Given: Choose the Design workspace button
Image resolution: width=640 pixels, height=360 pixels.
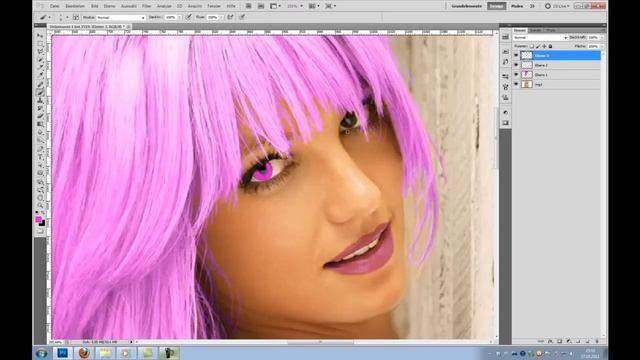Looking at the screenshot, I should pos(496,6).
